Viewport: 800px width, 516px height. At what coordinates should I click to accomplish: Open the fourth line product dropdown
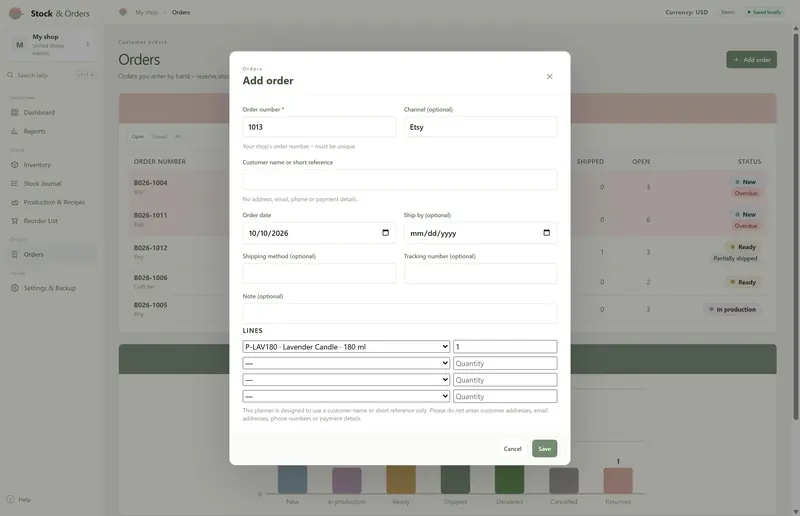click(346, 396)
